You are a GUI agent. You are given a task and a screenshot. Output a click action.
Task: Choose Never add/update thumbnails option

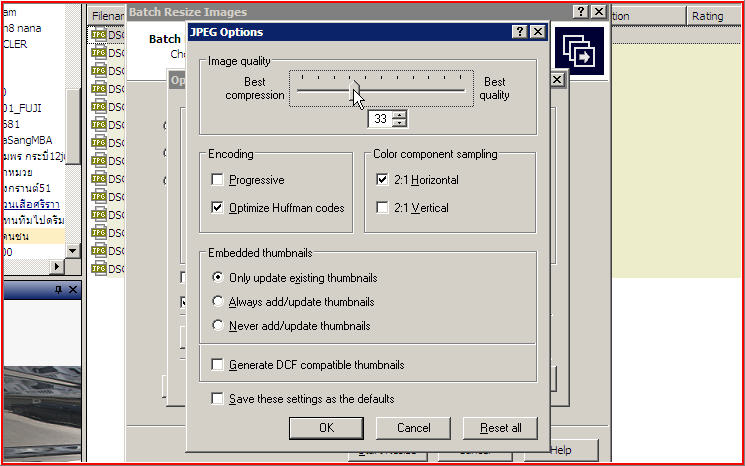click(219, 325)
